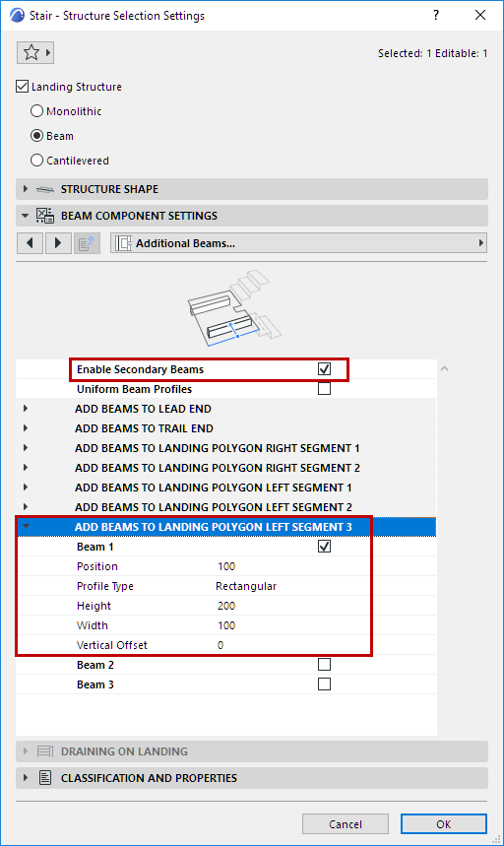Click the Position value 100
The height and width of the screenshot is (846, 504).
click(x=226, y=566)
